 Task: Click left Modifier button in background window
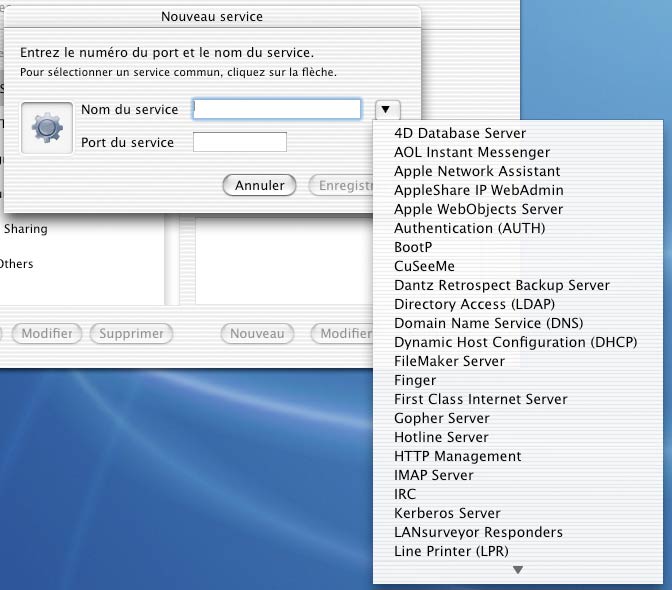47,333
